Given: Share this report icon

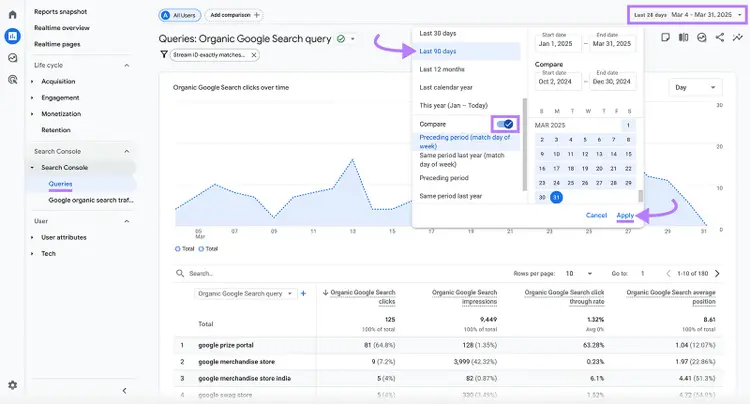Looking at the screenshot, I should (719, 37).
